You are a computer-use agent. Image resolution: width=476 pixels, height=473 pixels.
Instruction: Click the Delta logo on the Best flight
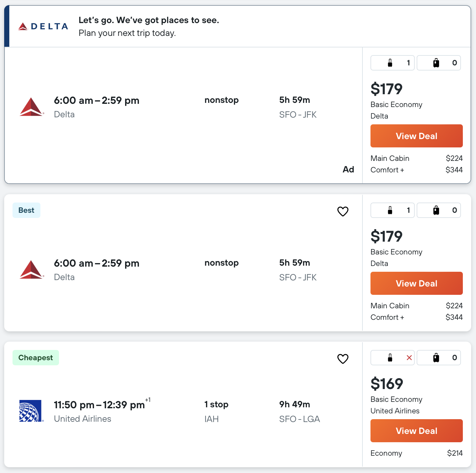(31, 270)
